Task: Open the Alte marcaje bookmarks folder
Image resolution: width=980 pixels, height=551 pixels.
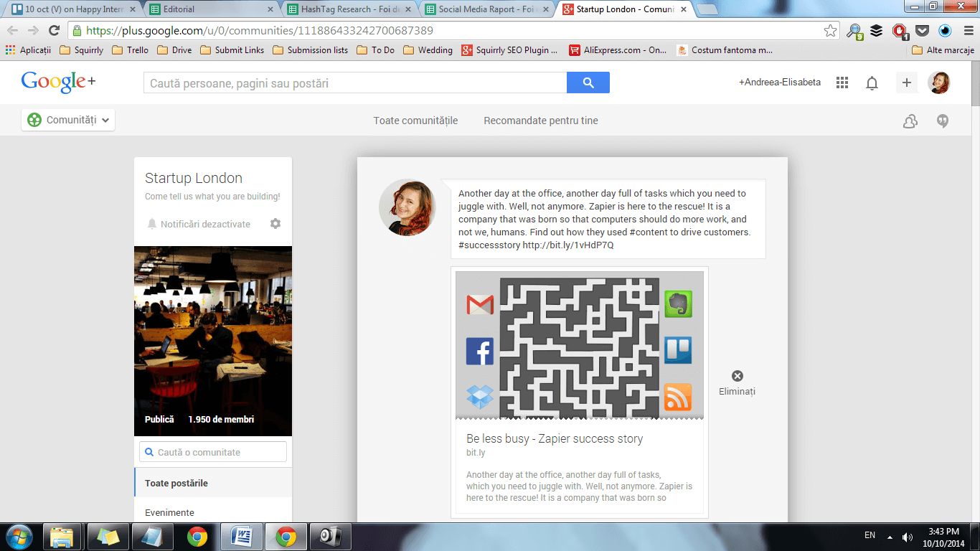Action: [x=943, y=50]
